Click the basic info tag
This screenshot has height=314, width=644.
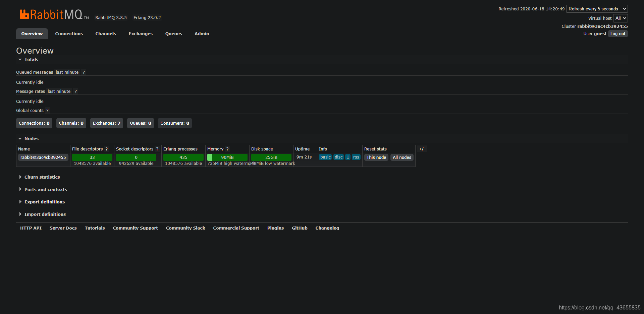pos(325,157)
